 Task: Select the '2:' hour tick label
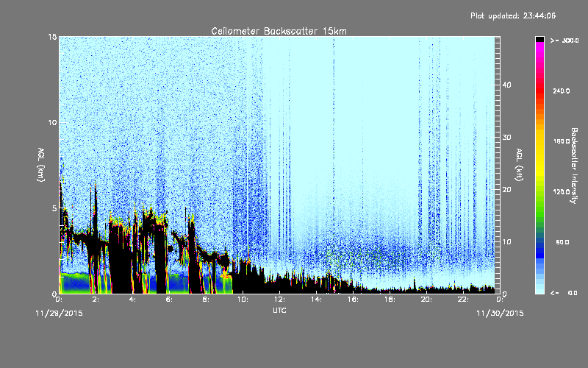[x=96, y=300]
